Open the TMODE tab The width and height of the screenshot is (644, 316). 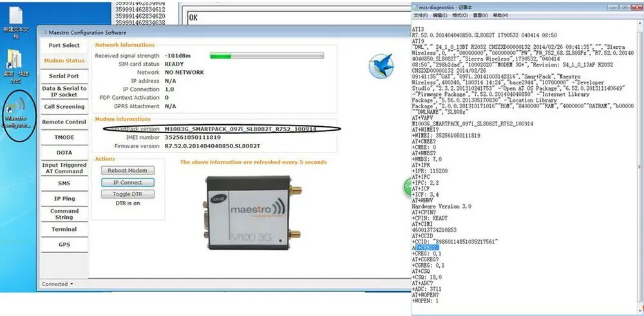(64, 137)
